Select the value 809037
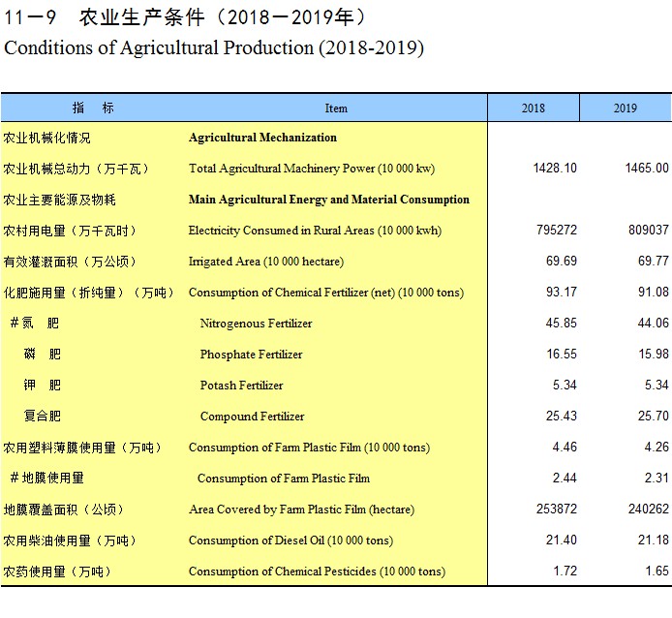 tap(649, 230)
